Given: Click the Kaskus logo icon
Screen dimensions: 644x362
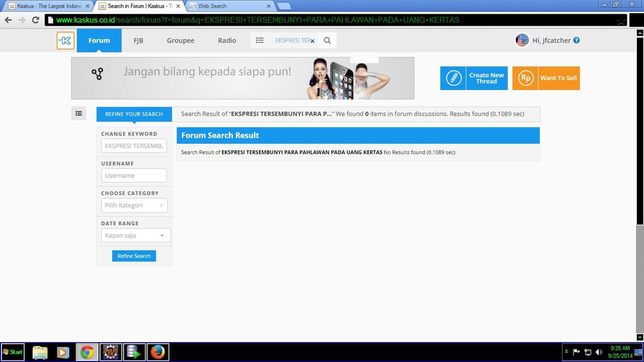Looking at the screenshot, I should click(65, 41).
